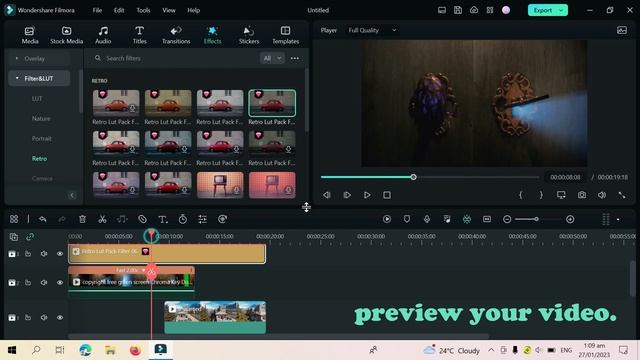This screenshot has height=360, width=640.
Task: Toggle the auto ripple snapping icon
Action: pyautogui.click(x=467, y=219)
